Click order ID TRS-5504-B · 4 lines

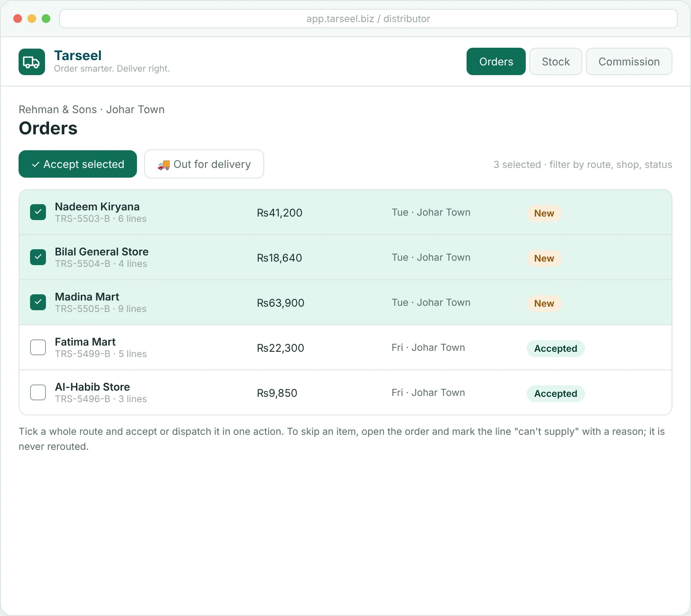coord(101,264)
